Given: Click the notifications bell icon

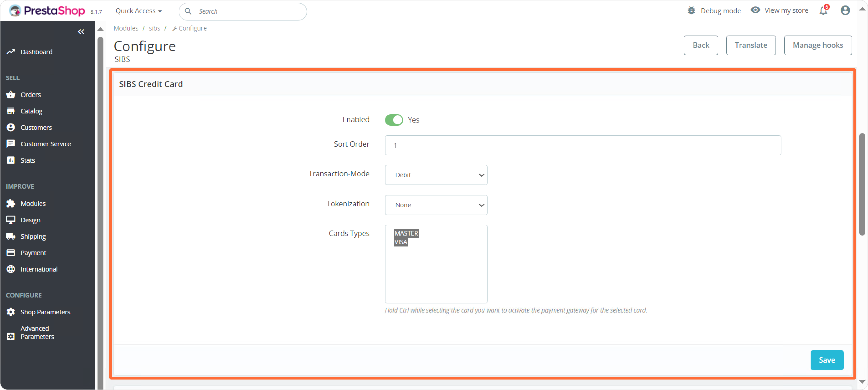Looking at the screenshot, I should pos(823,11).
